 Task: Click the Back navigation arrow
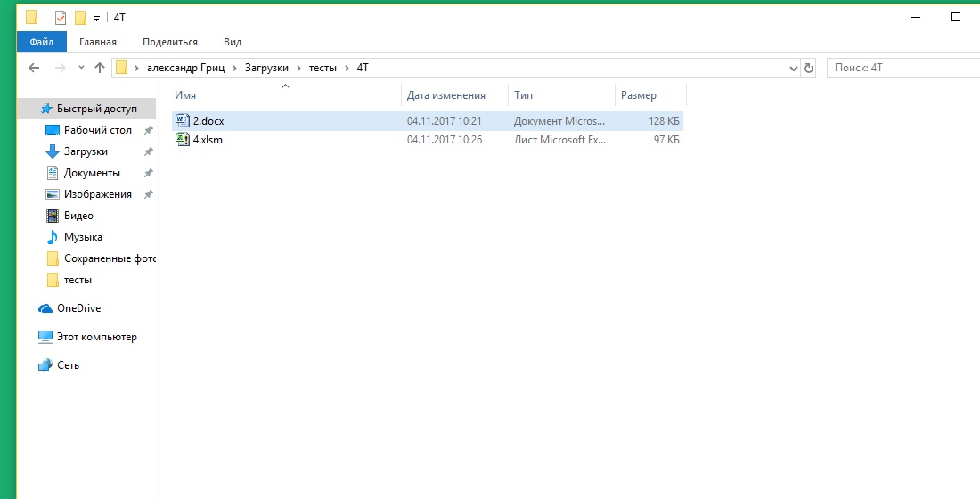coord(34,68)
